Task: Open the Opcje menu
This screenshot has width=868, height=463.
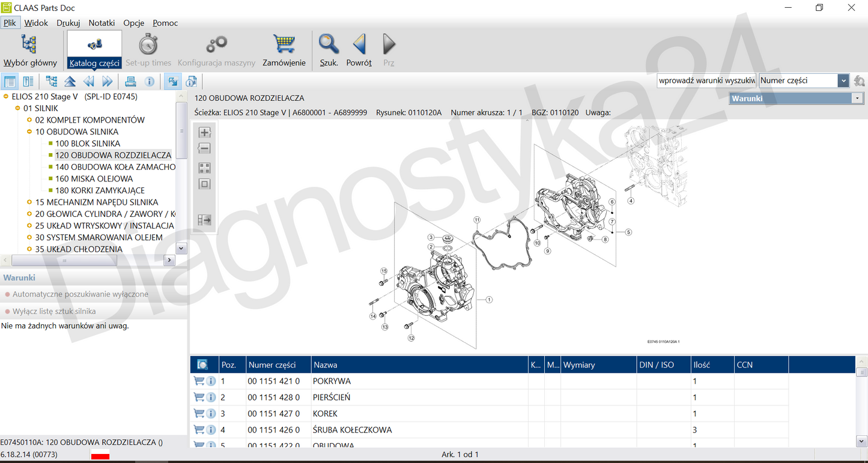Action: pyautogui.click(x=134, y=23)
